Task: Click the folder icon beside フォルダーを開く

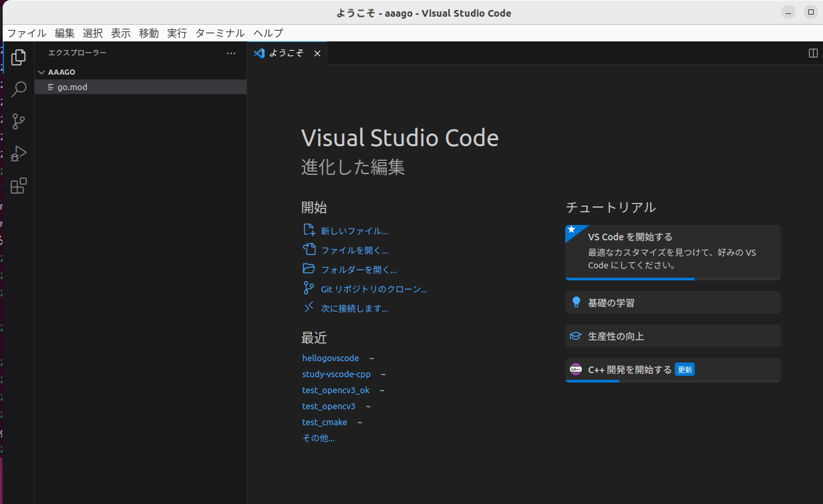Action: [309, 268]
